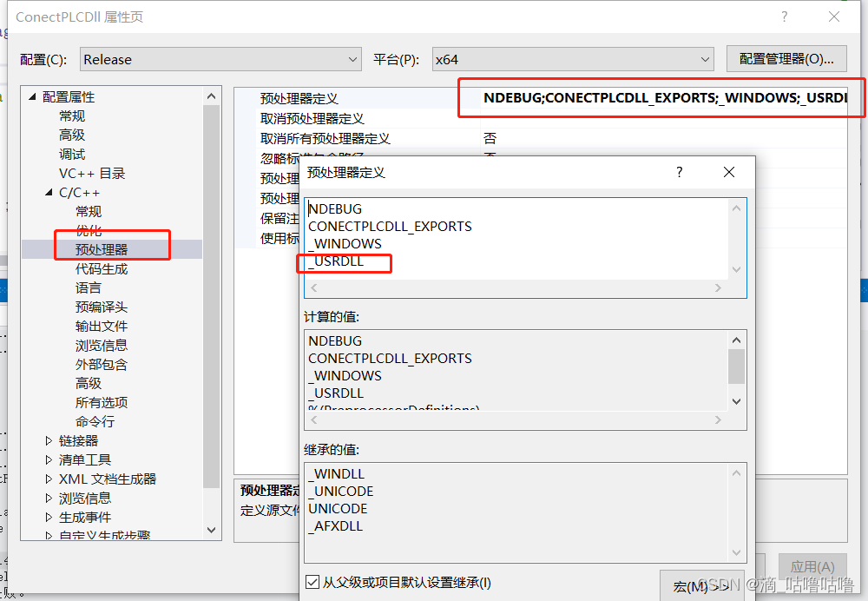Click scroll-down arrow in 计算的值 list
868x601 pixels.
[x=736, y=401]
